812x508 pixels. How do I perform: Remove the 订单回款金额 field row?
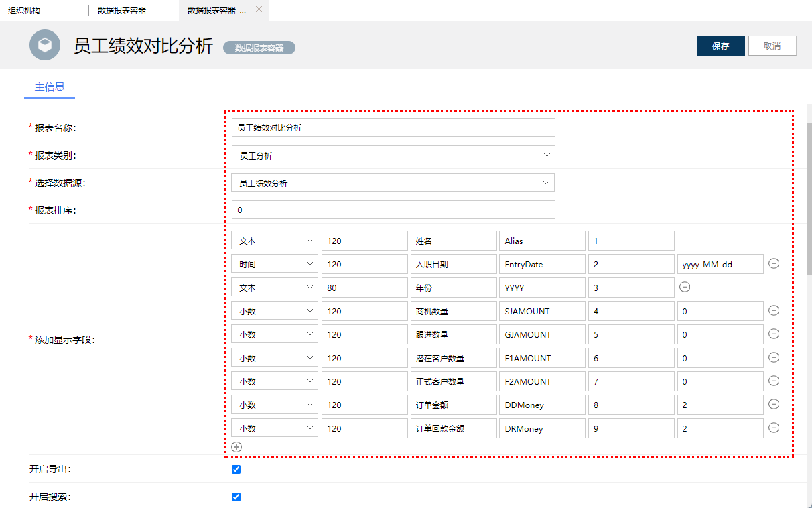pos(774,428)
